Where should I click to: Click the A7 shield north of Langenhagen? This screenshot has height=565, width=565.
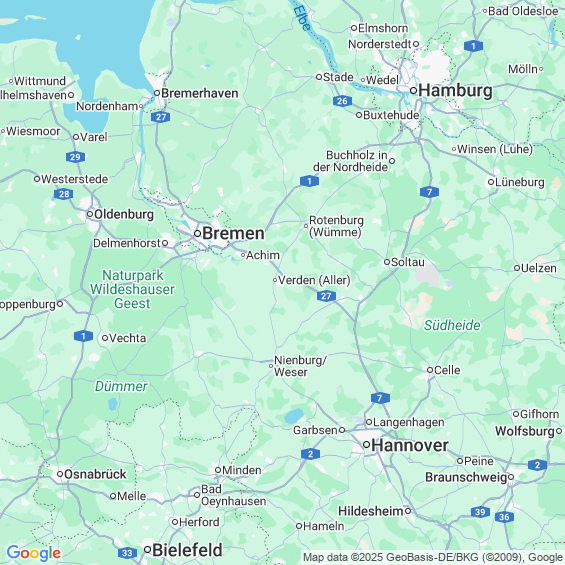(381, 398)
